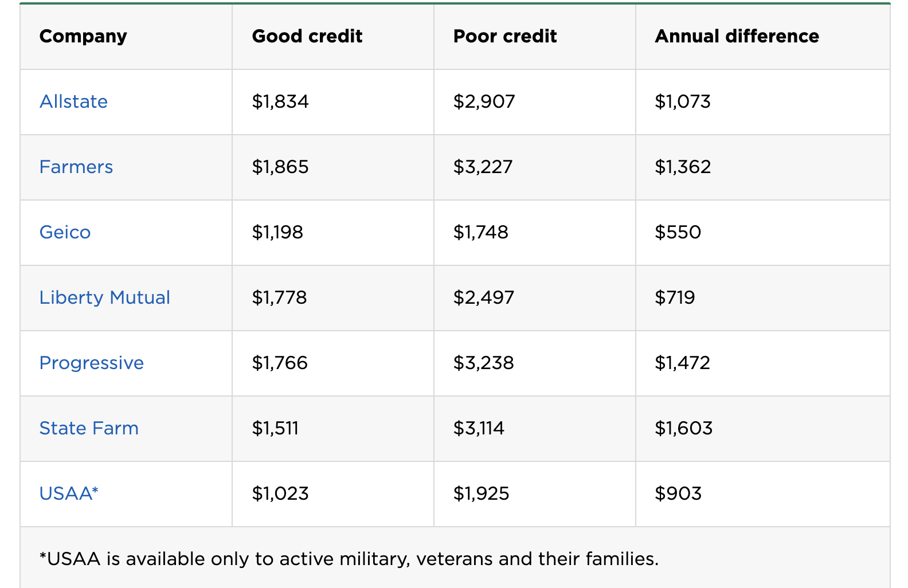Select Farmers' $3,227 poor credit value
908x588 pixels.
483,167
